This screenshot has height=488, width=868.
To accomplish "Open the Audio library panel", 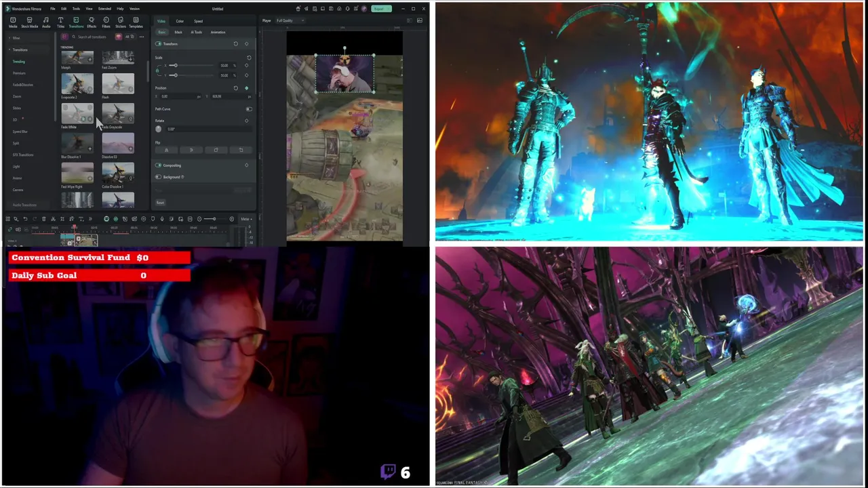I will click(x=46, y=22).
